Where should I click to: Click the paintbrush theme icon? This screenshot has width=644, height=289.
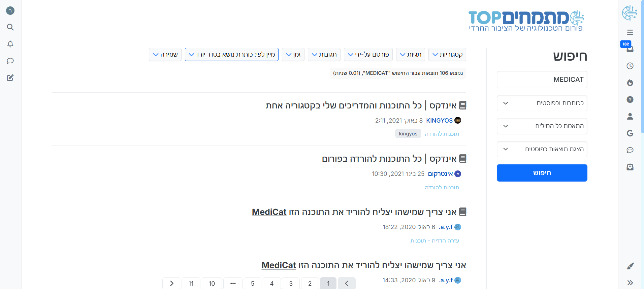click(x=630, y=266)
